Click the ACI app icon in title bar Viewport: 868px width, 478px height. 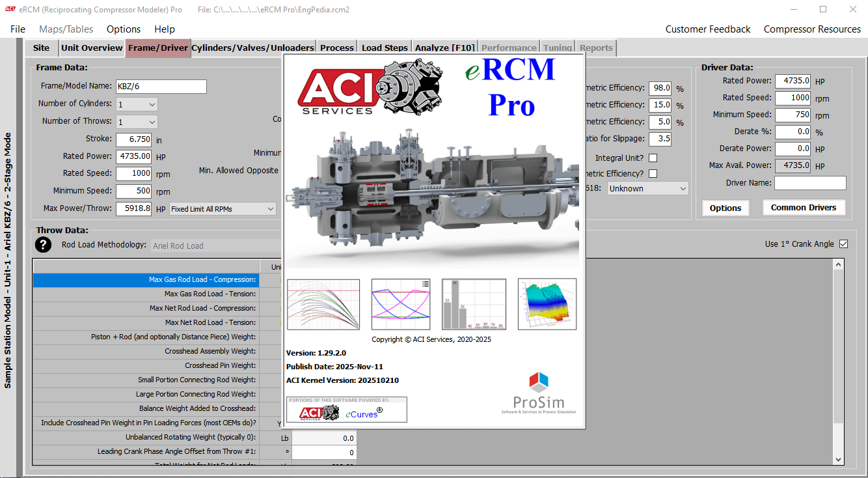coord(10,10)
